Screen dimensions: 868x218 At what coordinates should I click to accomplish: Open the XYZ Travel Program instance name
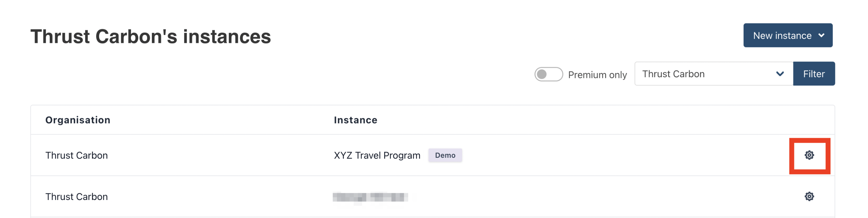[x=377, y=155]
